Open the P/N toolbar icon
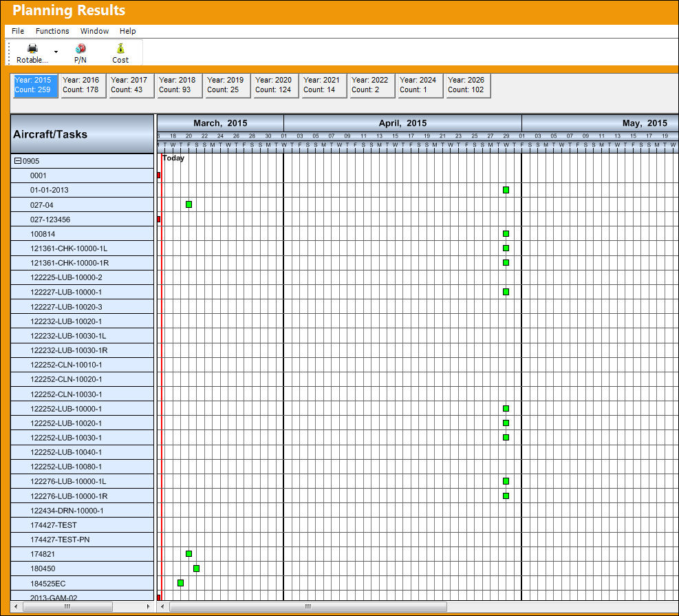The height and width of the screenshot is (616, 679). tap(80, 48)
